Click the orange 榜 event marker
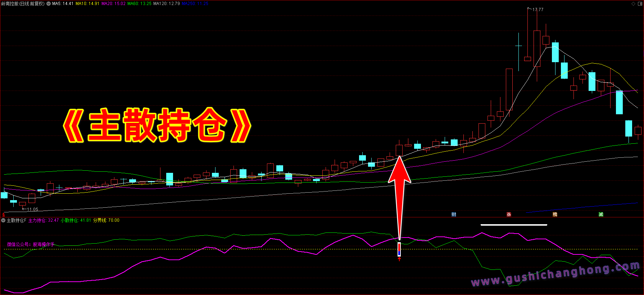 pyautogui.click(x=555, y=215)
